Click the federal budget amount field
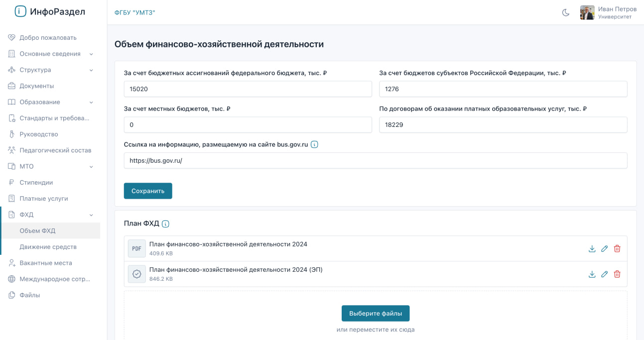 (248, 89)
